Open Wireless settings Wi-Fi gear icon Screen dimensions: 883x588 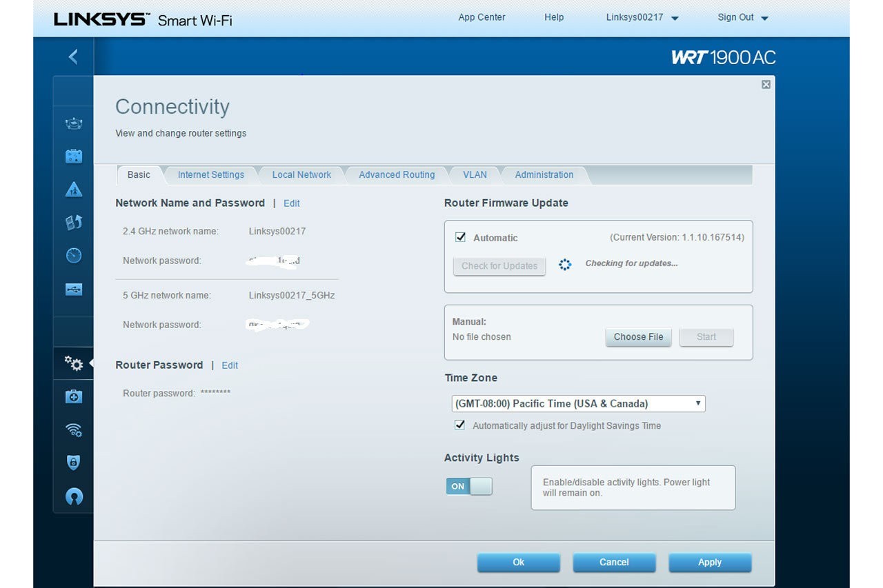click(x=74, y=430)
